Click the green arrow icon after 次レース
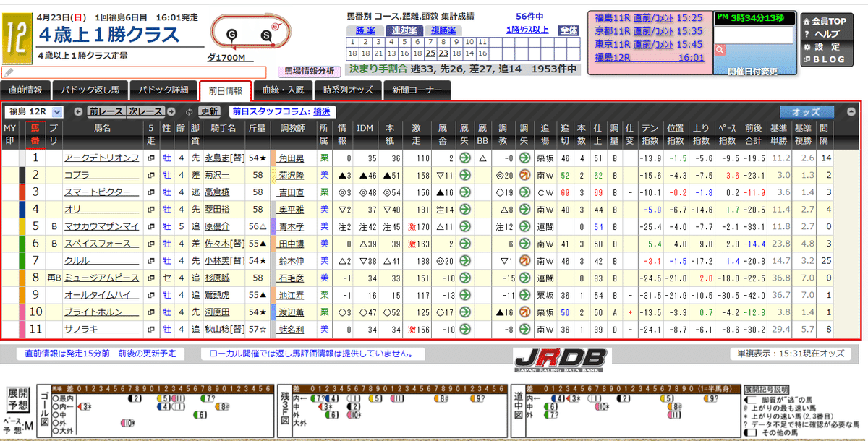Viewport: 868px width, 441px height. coord(171,111)
